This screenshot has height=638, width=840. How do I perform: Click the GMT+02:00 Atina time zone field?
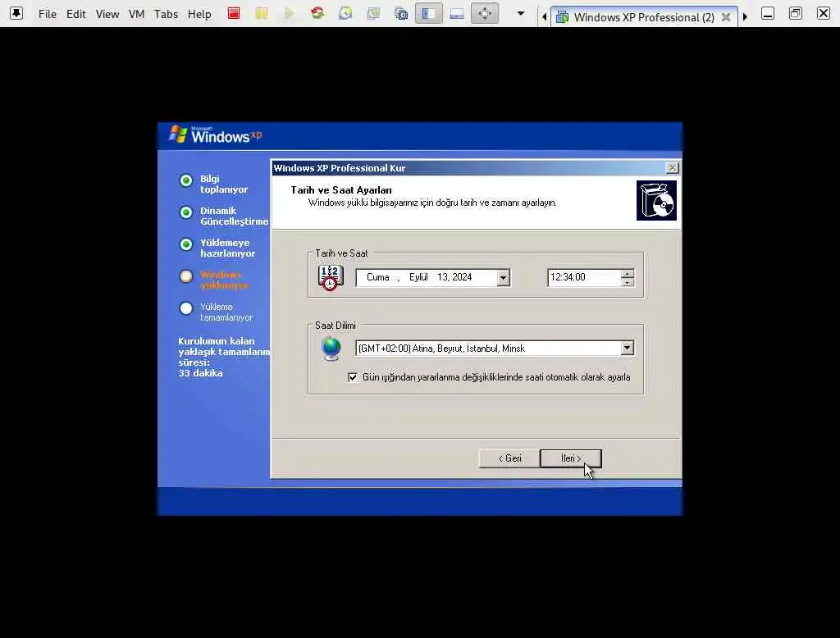[x=488, y=349]
